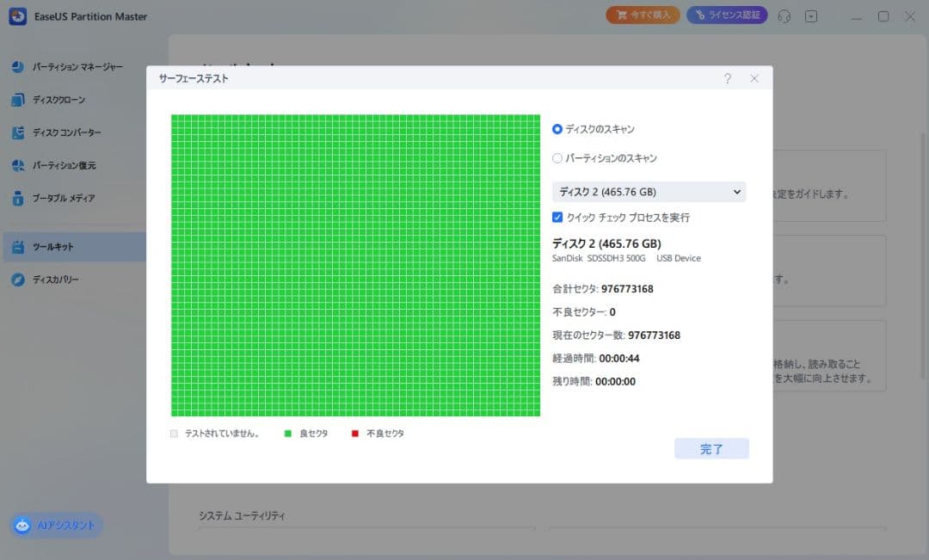Screen dimensions: 929x560
Task: Open the ツールキット menu item
Action: (53, 247)
